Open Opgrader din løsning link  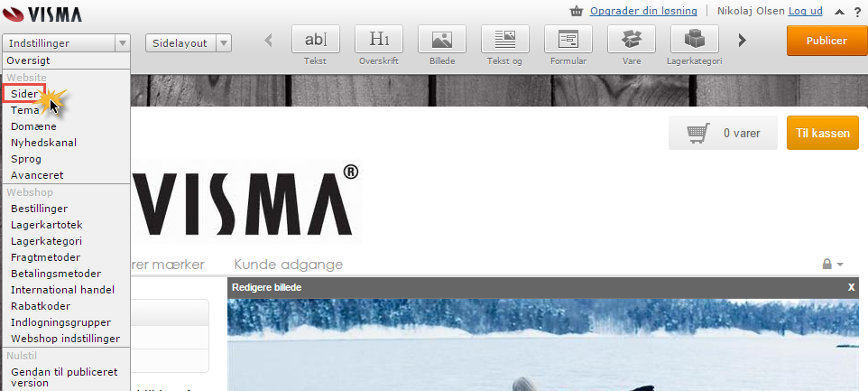point(643,11)
